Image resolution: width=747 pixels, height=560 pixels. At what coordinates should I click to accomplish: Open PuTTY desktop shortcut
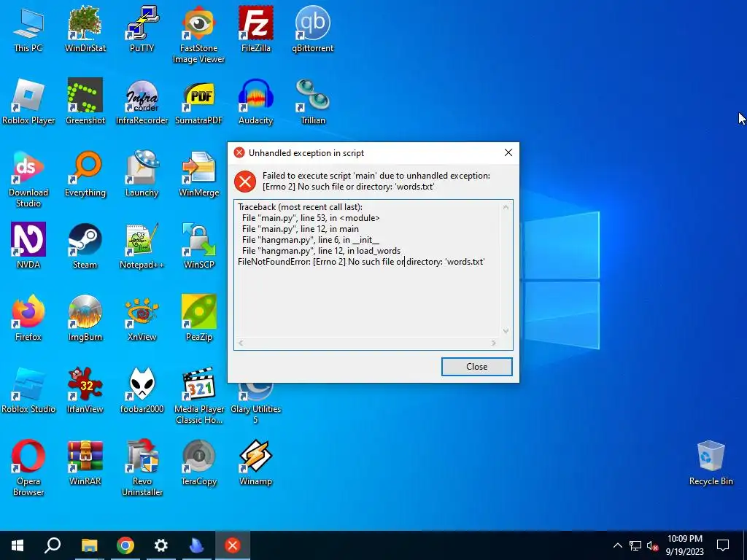point(142,29)
